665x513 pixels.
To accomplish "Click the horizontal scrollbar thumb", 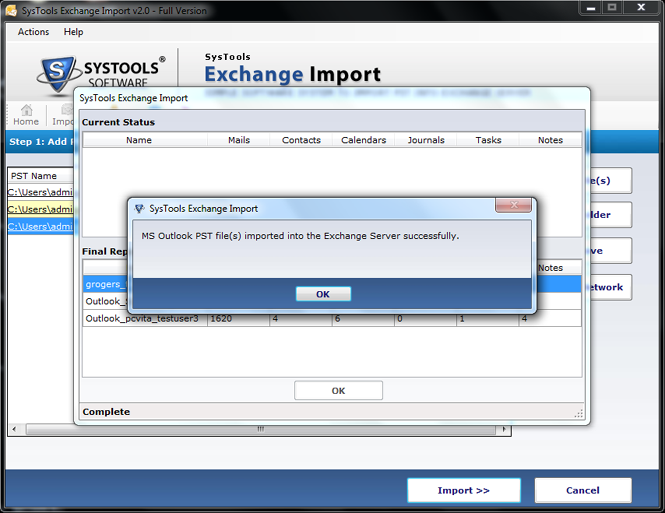I will click(260, 429).
